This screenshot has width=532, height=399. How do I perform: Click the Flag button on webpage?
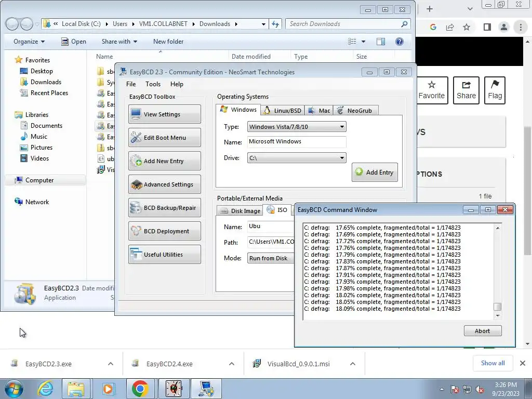(495, 90)
